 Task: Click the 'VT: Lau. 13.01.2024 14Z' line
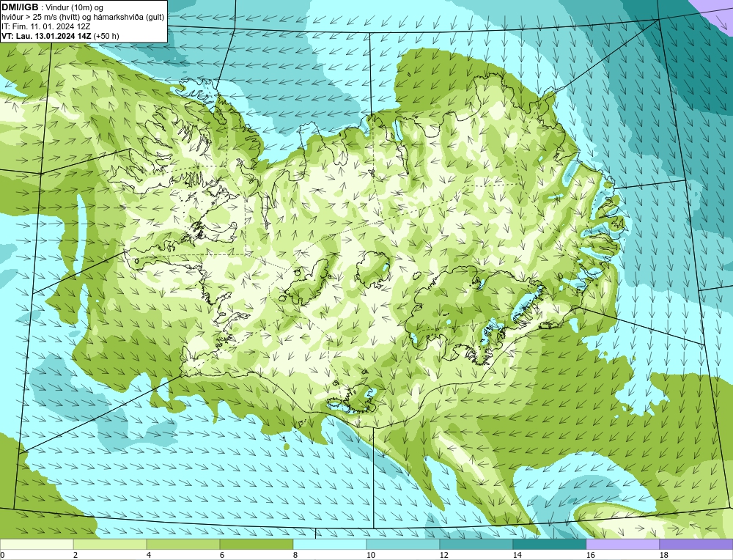point(47,36)
